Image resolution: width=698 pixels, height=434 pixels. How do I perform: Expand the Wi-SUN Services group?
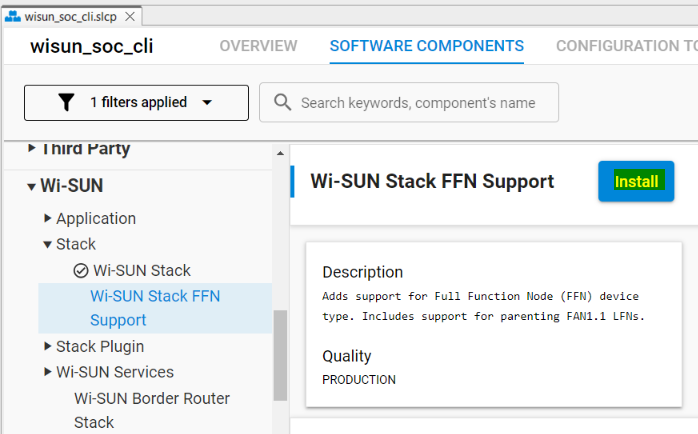[47, 372]
